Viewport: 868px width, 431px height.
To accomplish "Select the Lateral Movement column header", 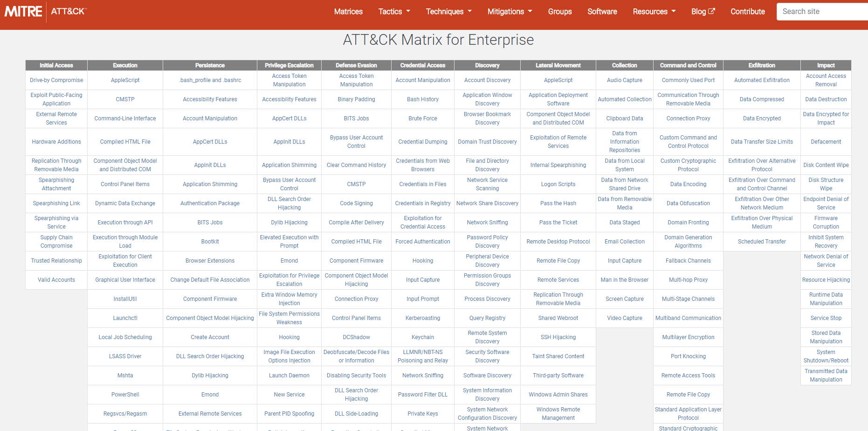I will [x=558, y=65].
